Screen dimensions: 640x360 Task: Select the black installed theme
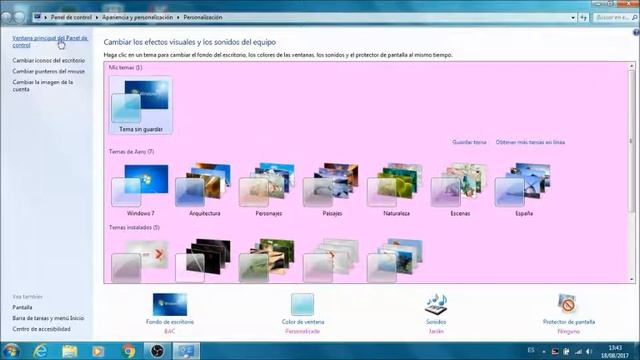[204, 260]
